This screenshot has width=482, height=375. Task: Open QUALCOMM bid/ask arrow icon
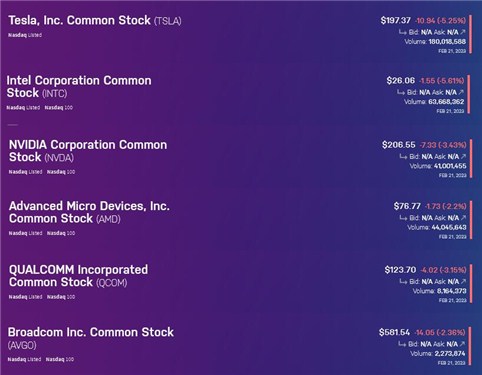tap(463, 282)
